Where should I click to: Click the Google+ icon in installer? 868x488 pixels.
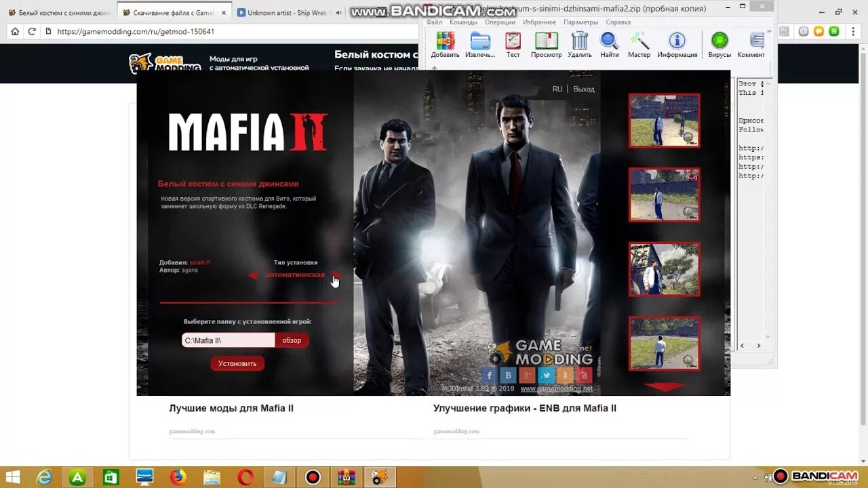(528, 375)
